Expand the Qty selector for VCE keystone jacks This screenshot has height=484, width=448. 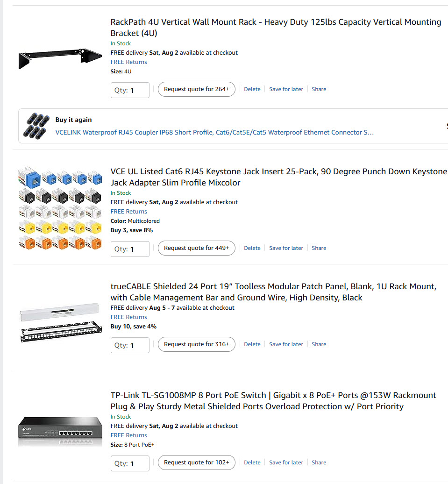130,249
